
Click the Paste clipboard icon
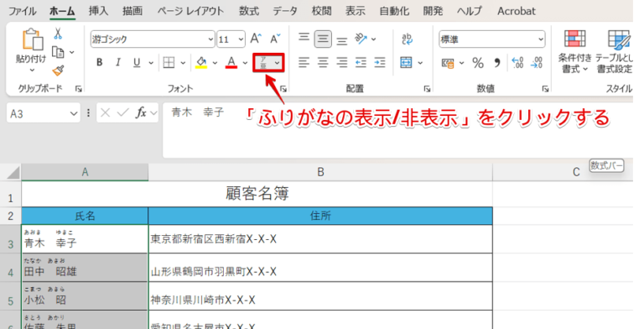coord(33,40)
